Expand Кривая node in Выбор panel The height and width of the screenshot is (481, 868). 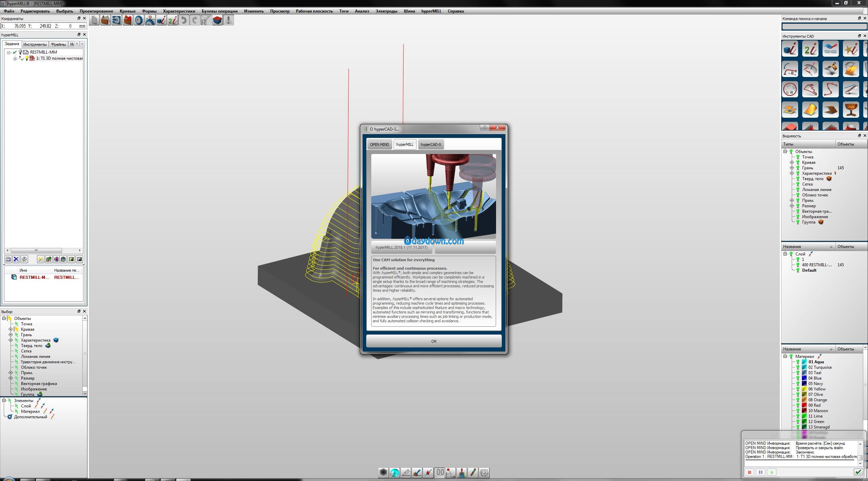coord(11,329)
